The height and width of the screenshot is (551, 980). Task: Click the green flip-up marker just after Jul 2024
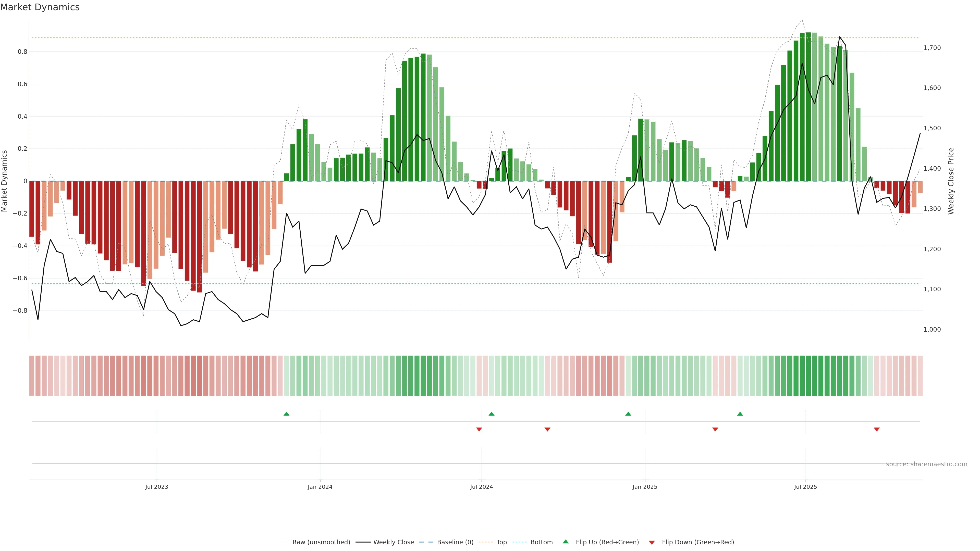point(491,414)
